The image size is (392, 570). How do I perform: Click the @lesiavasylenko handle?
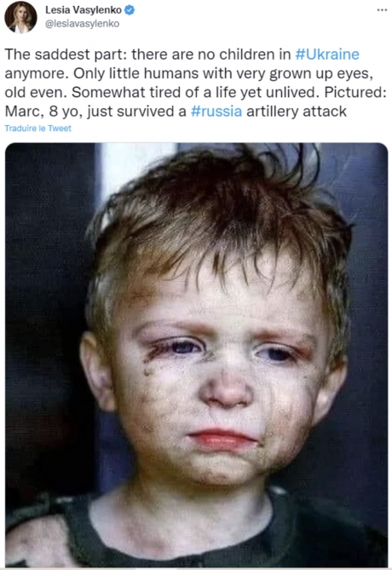click(x=82, y=24)
